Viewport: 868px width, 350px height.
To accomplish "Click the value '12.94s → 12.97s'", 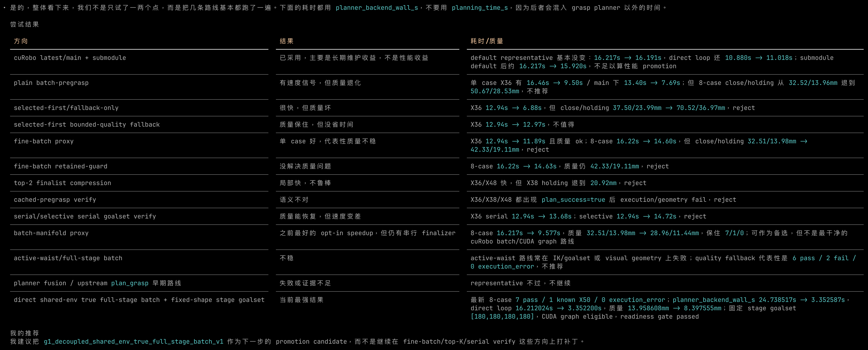I will (516, 125).
